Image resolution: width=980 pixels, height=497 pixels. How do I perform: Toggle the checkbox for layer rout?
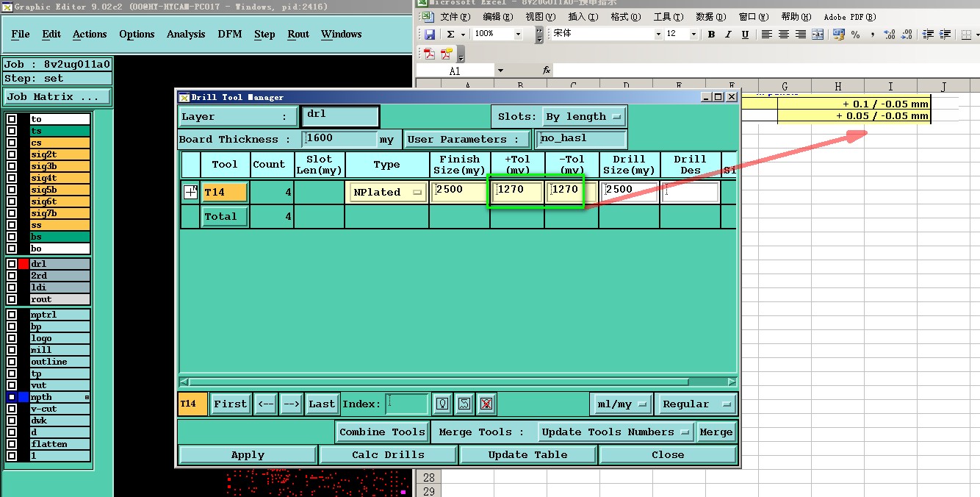12,299
